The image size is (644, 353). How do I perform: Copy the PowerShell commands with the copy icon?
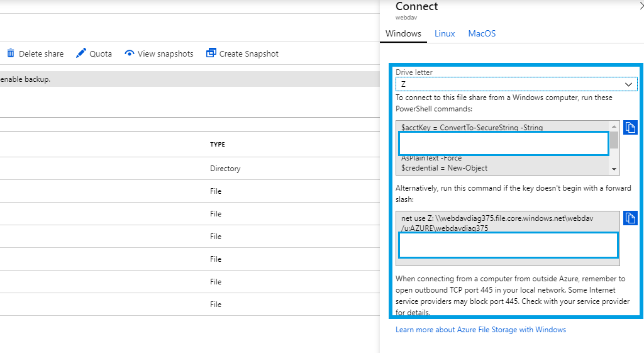[x=630, y=128]
